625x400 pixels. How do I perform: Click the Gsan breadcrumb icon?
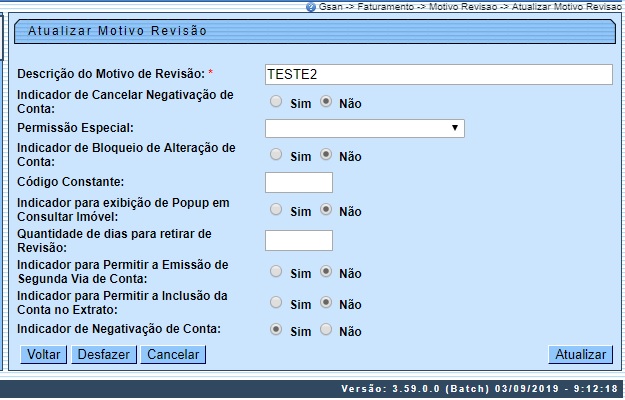[x=310, y=6]
